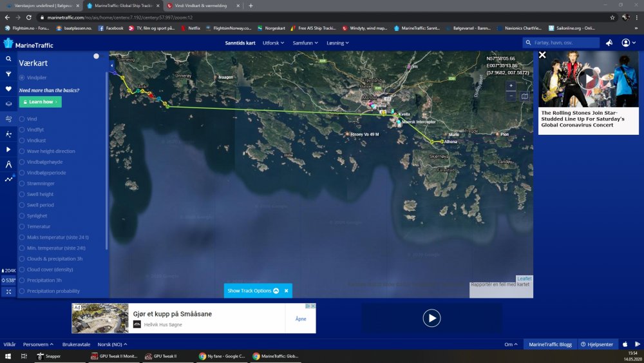Zoom in the map with plus button
Image resolution: width=644 pixels, height=363 pixels.
tap(511, 86)
